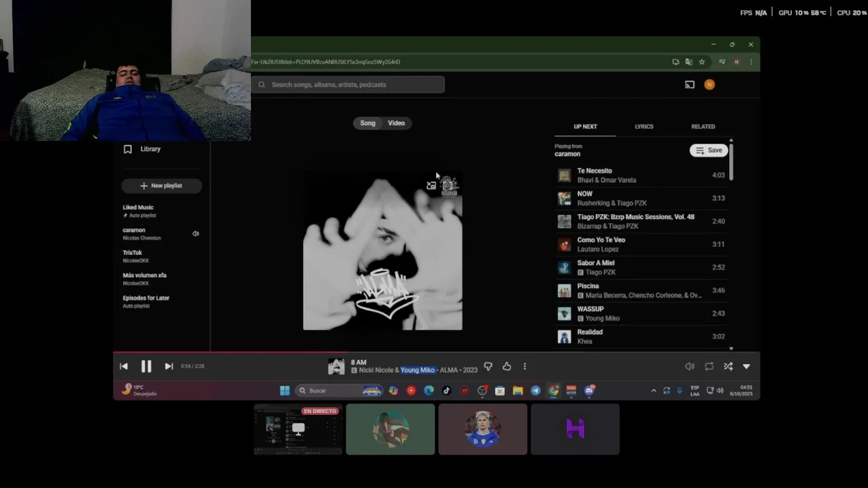Pause the currently playing song
This screenshot has height=488, width=868.
(x=146, y=367)
